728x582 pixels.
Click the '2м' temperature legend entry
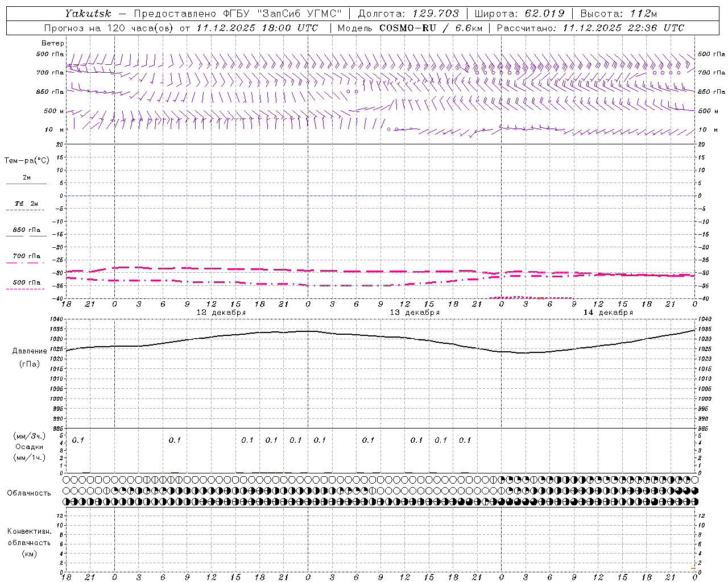pos(27,178)
